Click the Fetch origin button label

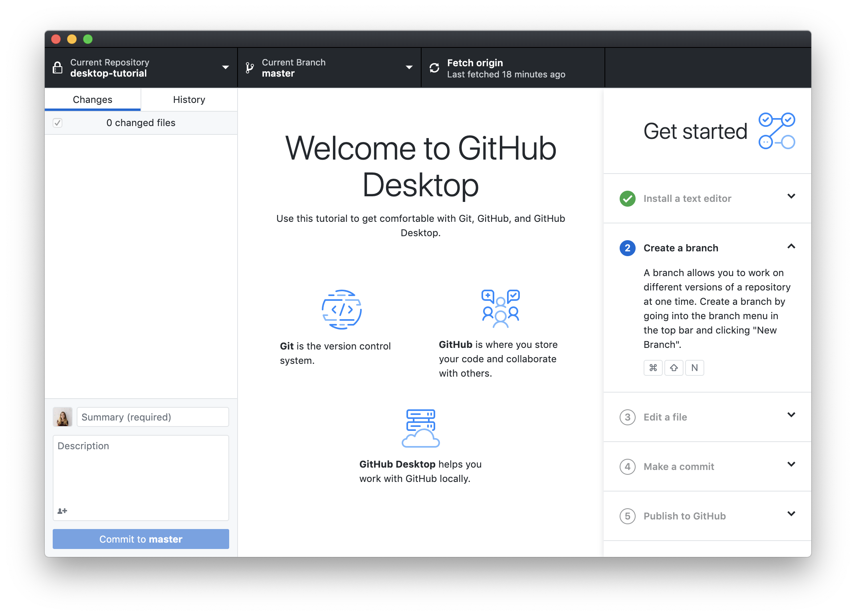pyautogui.click(x=475, y=63)
